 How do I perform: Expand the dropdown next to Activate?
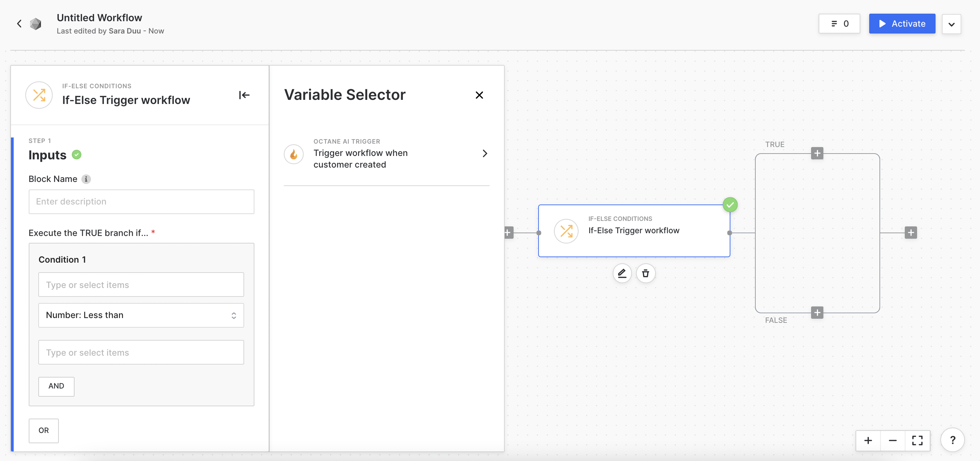[x=951, y=24]
